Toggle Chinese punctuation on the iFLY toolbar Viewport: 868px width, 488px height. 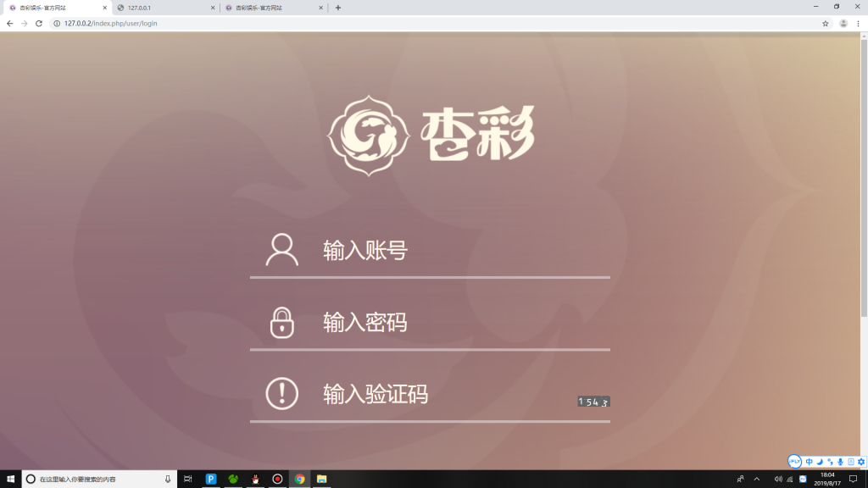click(x=830, y=462)
